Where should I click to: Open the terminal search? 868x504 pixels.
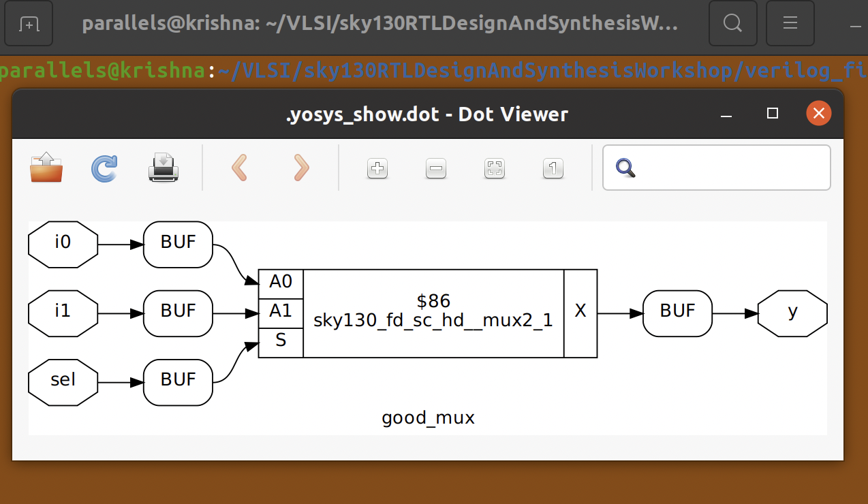click(x=732, y=23)
